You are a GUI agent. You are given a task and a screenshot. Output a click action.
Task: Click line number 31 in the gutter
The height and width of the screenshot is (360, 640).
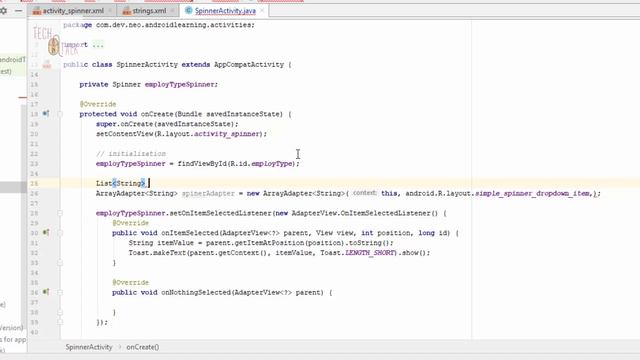pyautogui.click(x=34, y=243)
